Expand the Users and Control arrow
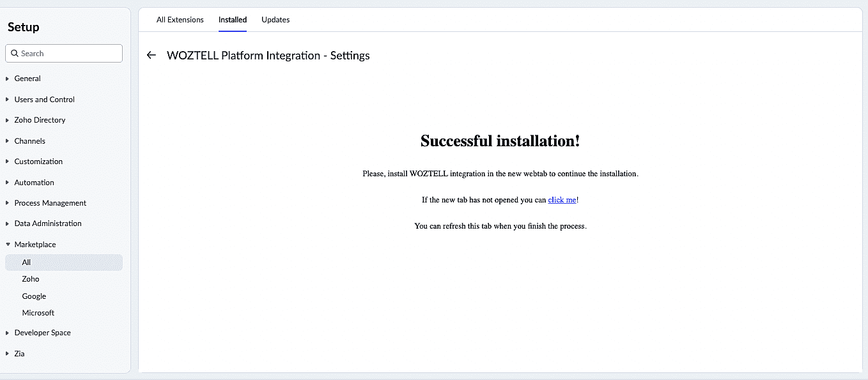The height and width of the screenshot is (380, 868). click(x=8, y=100)
